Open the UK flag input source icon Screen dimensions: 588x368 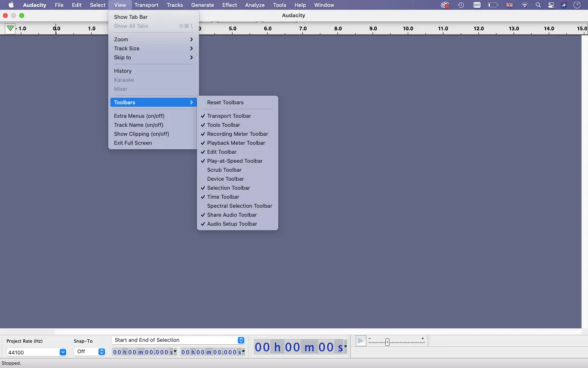pyautogui.click(x=510, y=5)
